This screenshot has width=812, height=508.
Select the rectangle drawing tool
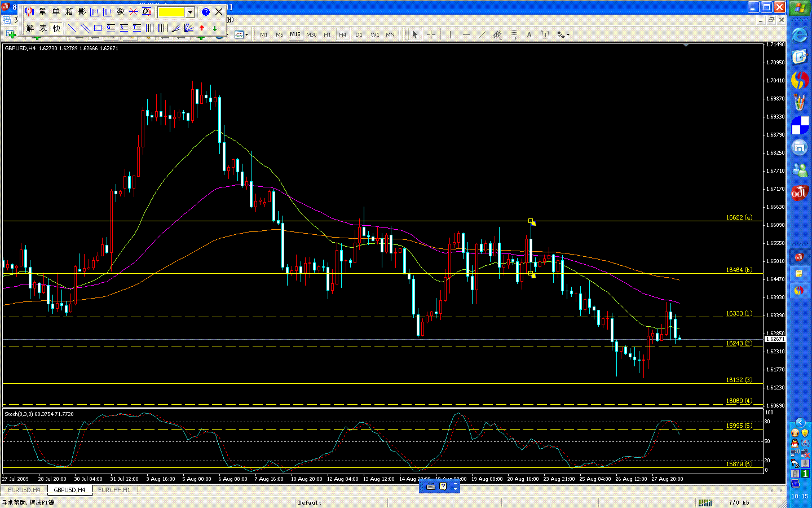[x=98, y=28]
